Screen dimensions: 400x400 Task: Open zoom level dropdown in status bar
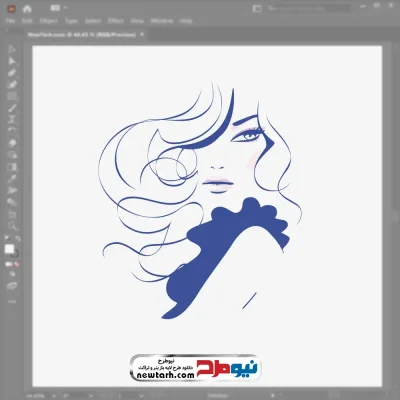point(54,396)
